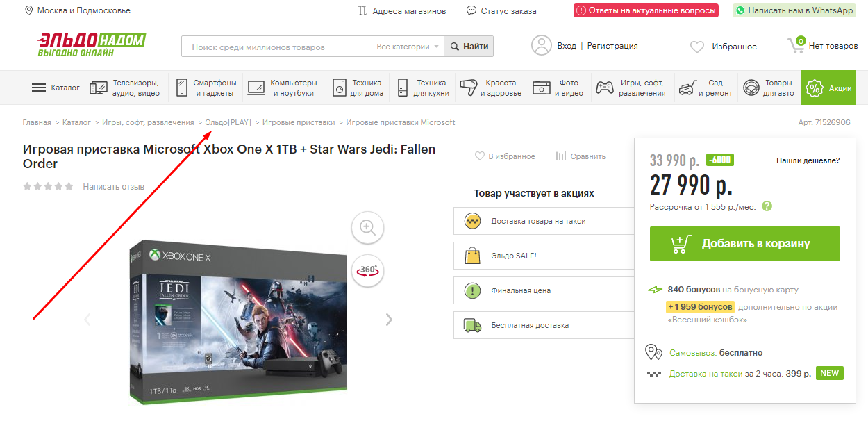Viewport: 868px width, 421px height.
Task: Go to Эльдо[PLAY] breadcrumb
Action: click(228, 122)
